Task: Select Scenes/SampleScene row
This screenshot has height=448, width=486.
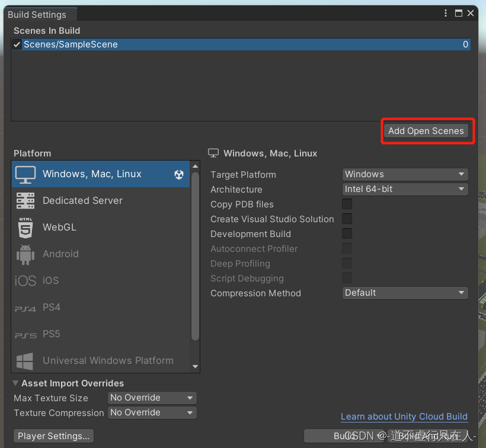Action: (x=241, y=44)
